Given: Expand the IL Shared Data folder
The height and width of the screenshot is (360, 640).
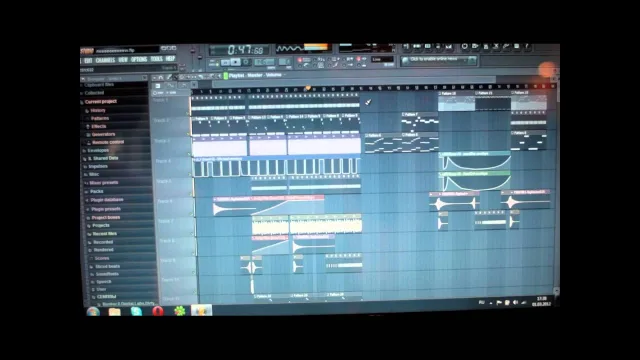Looking at the screenshot, I should pyautogui.click(x=103, y=158).
